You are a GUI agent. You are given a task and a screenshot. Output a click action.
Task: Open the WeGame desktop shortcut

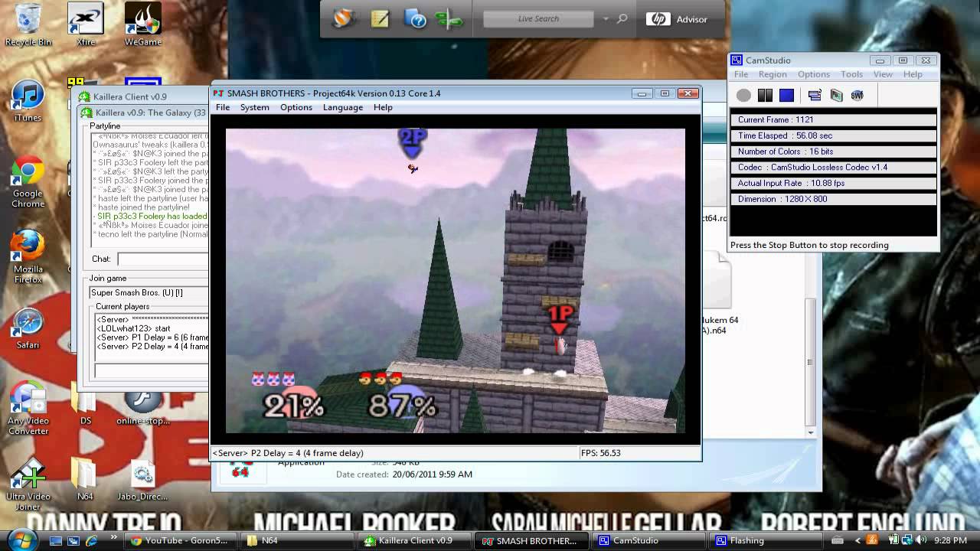(143, 25)
